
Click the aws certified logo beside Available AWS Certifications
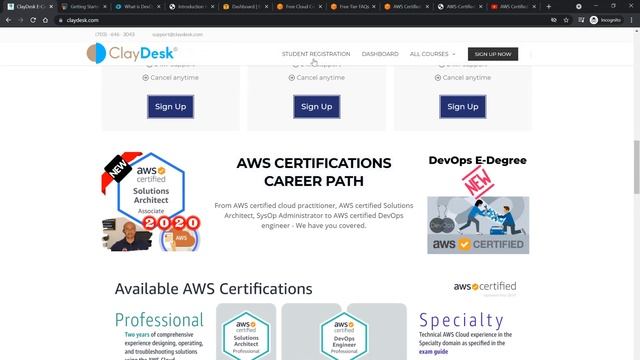pos(485,287)
